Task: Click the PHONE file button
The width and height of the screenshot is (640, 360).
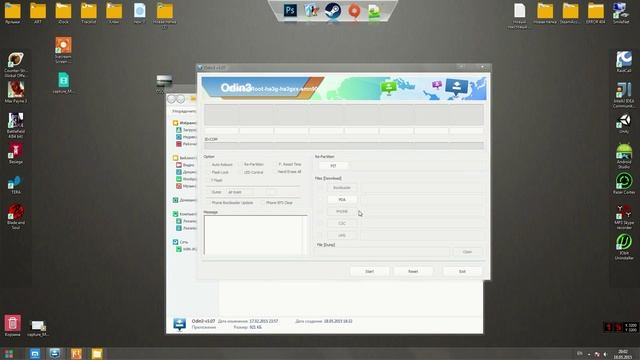Action: coord(342,211)
